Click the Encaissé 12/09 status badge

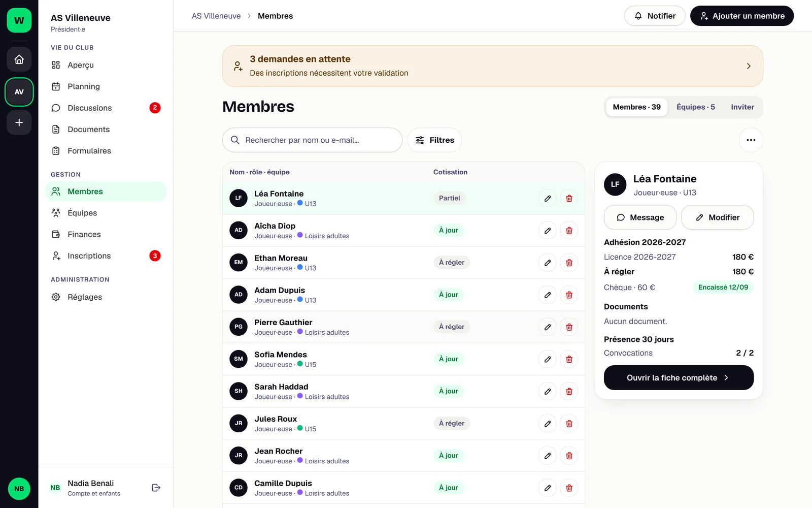[723, 288]
